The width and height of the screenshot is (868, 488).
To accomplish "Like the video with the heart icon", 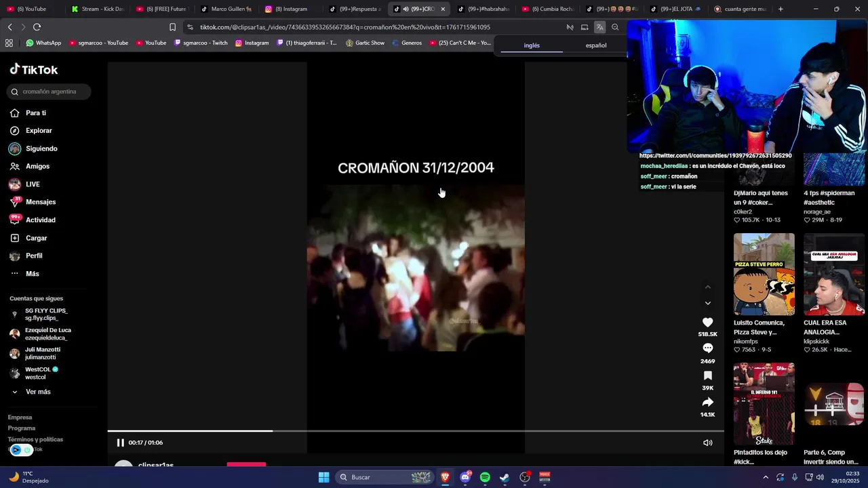I will [x=707, y=323].
